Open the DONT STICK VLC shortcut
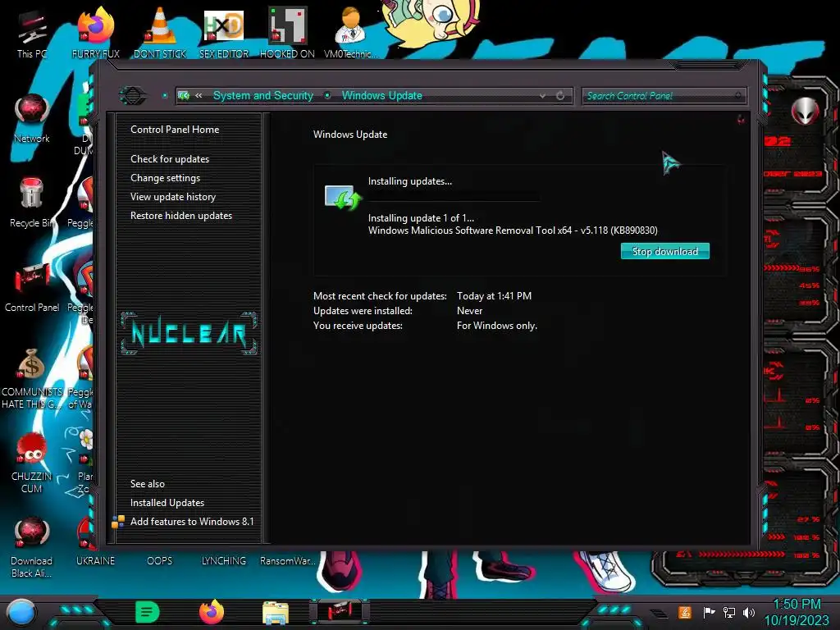This screenshot has width=840, height=630. tap(160, 33)
